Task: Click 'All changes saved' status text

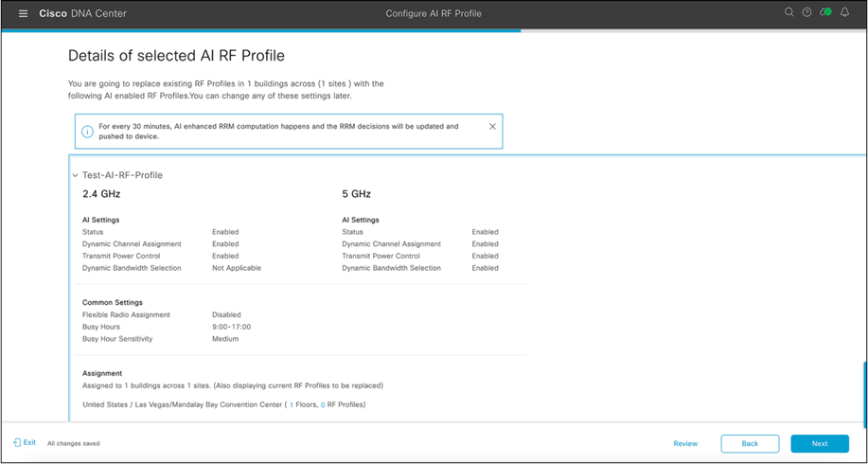Action: click(74, 443)
